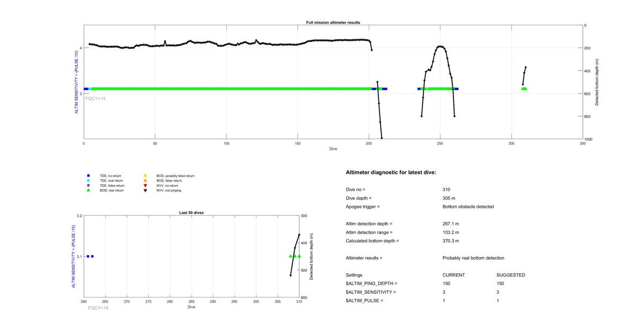Click the '$ALTIM_PULSE =' setting name
The image size is (644, 334).
point(365,301)
